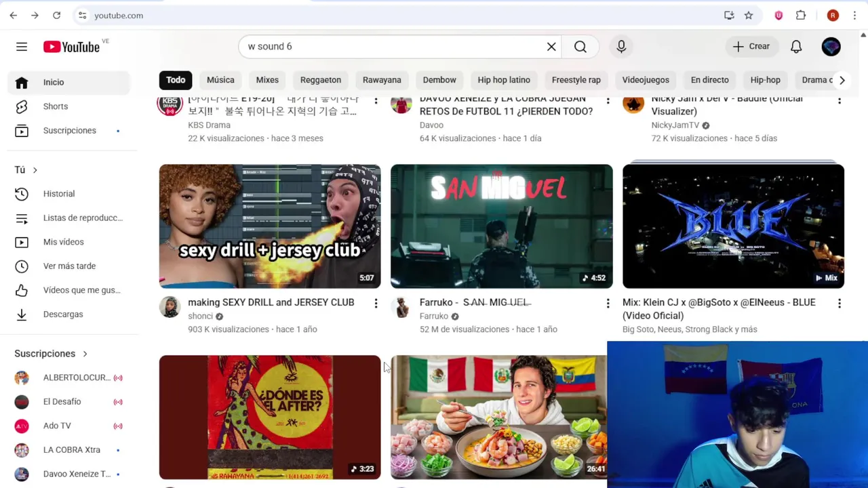The height and width of the screenshot is (488, 868).
Task: Select the Mixes filter chip
Action: (x=267, y=80)
